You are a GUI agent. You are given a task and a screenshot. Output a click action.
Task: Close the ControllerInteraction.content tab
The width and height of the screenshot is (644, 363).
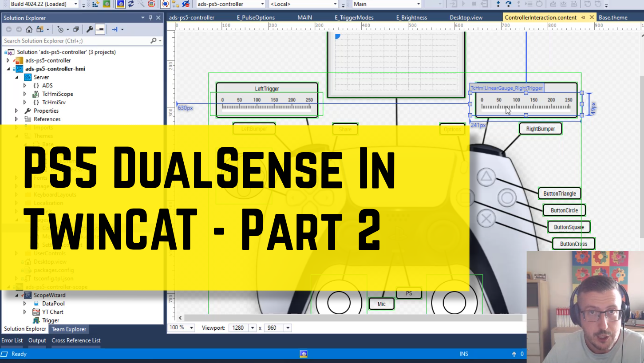pos(592,18)
